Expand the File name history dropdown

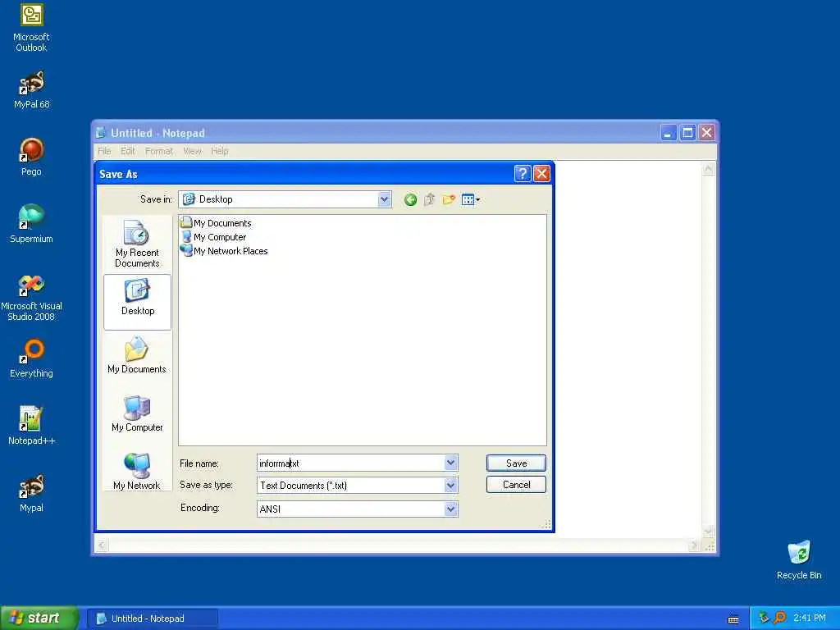coord(451,463)
